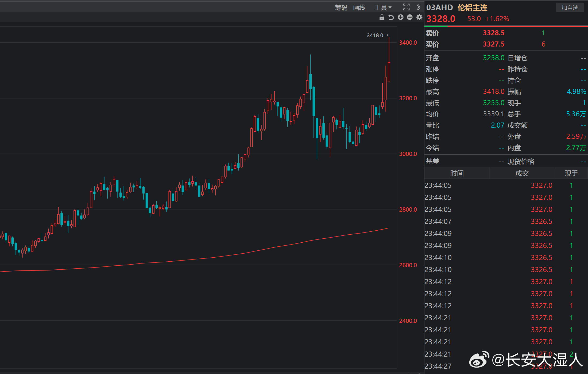This screenshot has width=588, height=374.
Task: Zoom in chart with plus icon
Action: tap(400, 17)
